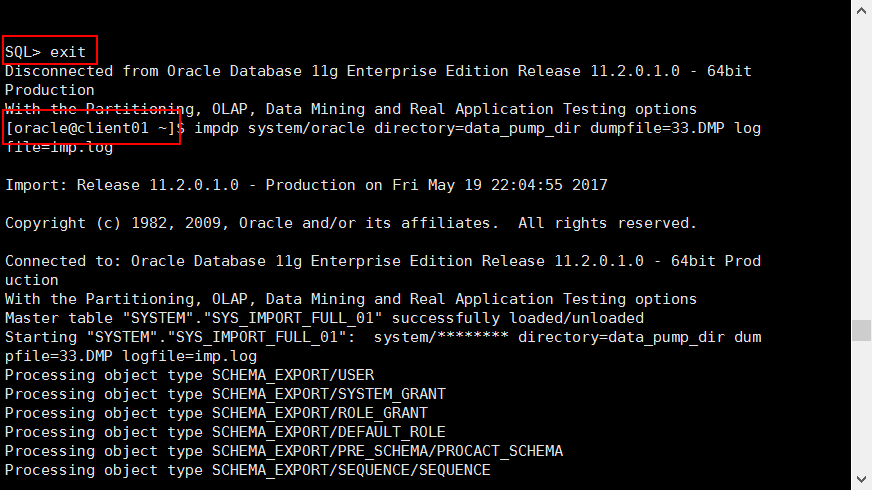Click the 'Starting "SYSTEM"."SYS_IMPORT_FULL_01"' line
The image size is (872, 490).
(x=383, y=337)
